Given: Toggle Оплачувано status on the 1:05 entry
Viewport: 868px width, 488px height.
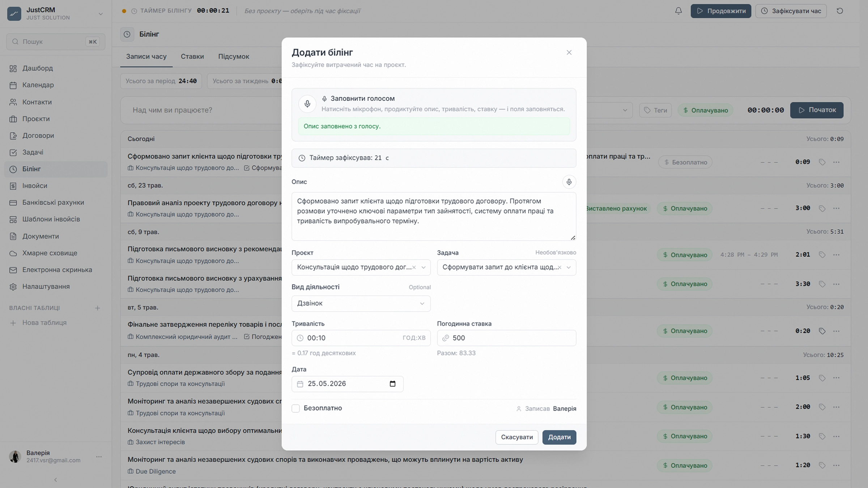Looking at the screenshot, I should click(x=684, y=378).
